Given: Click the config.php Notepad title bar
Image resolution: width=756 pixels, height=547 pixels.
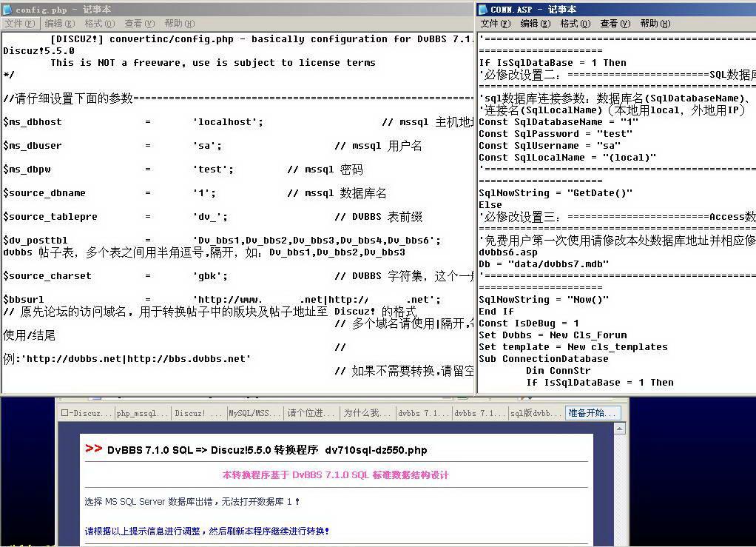Looking at the screenshot, I should tap(237, 9).
